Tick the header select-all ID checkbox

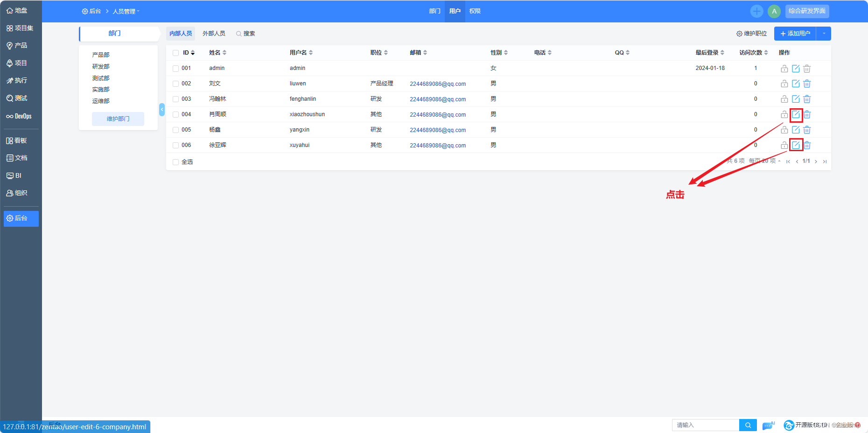176,53
